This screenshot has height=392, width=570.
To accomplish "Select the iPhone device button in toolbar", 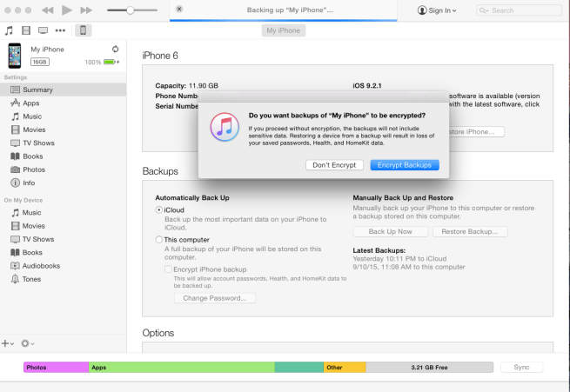I will [84, 30].
